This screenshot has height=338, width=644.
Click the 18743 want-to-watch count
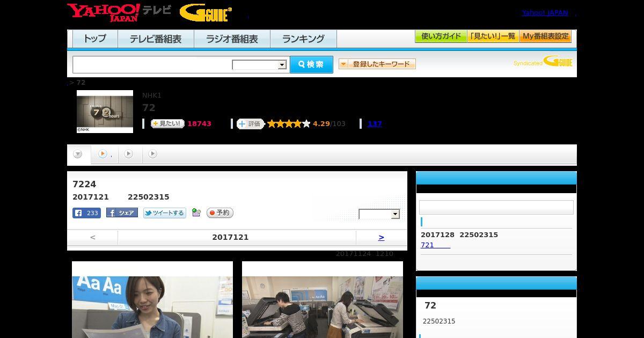click(x=199, y=124)
